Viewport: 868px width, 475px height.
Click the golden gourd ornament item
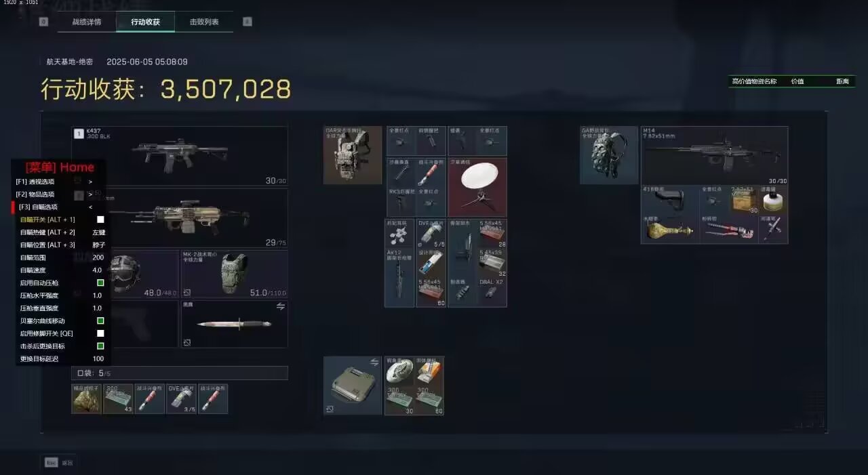(x=670, y=229)
